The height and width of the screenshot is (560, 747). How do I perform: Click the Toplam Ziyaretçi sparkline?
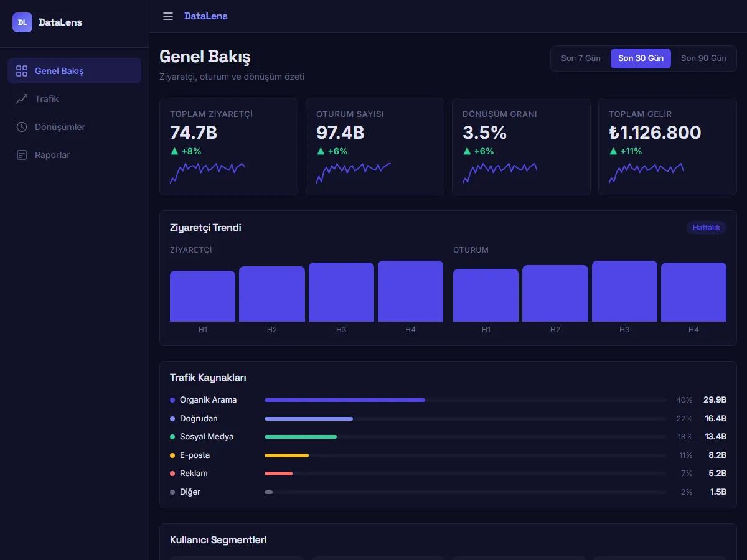point(207,173)
